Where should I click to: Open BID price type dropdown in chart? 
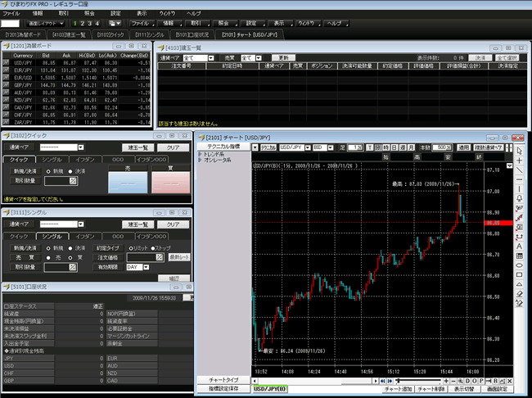pos(331,147)
